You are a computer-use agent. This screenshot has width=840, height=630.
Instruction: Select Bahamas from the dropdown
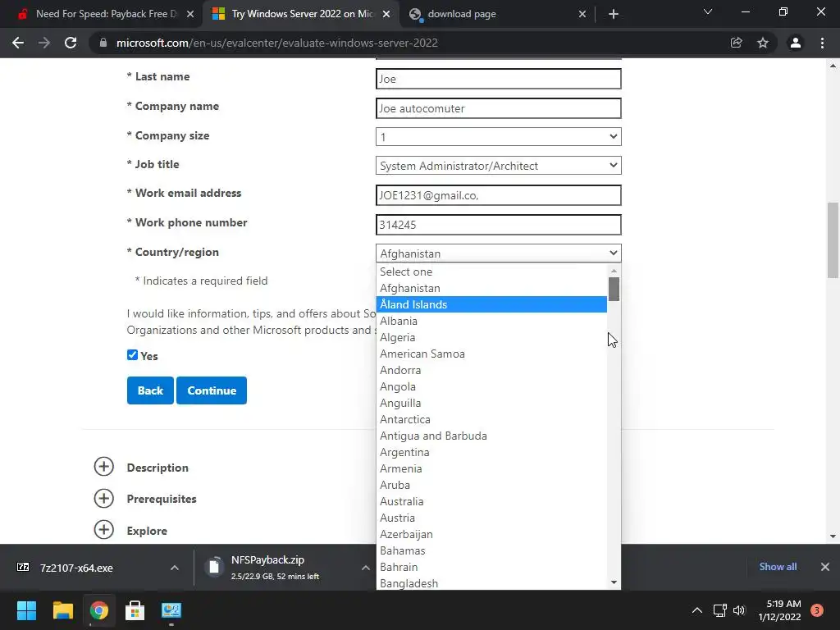pos(491,550)
